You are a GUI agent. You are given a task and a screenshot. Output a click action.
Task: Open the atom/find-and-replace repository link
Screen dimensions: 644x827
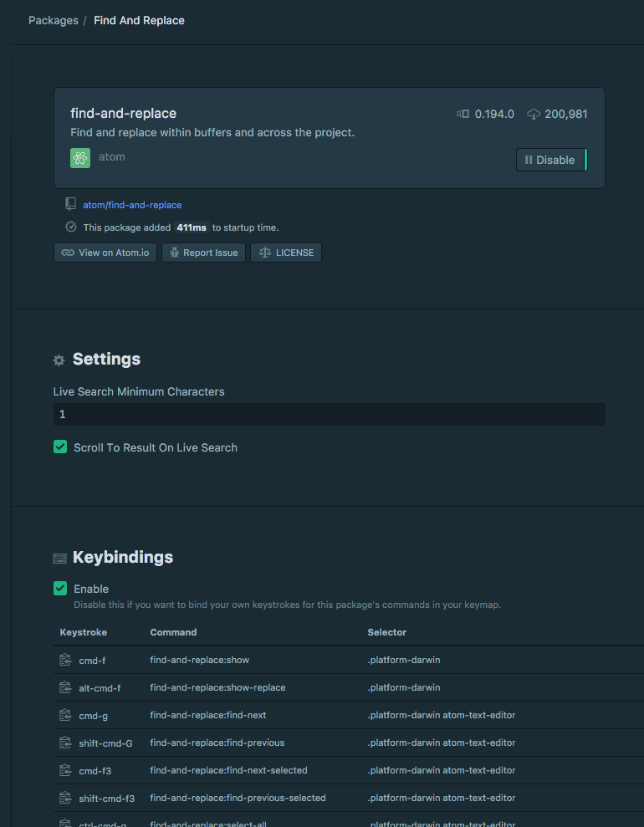click(x=132, y=205)
